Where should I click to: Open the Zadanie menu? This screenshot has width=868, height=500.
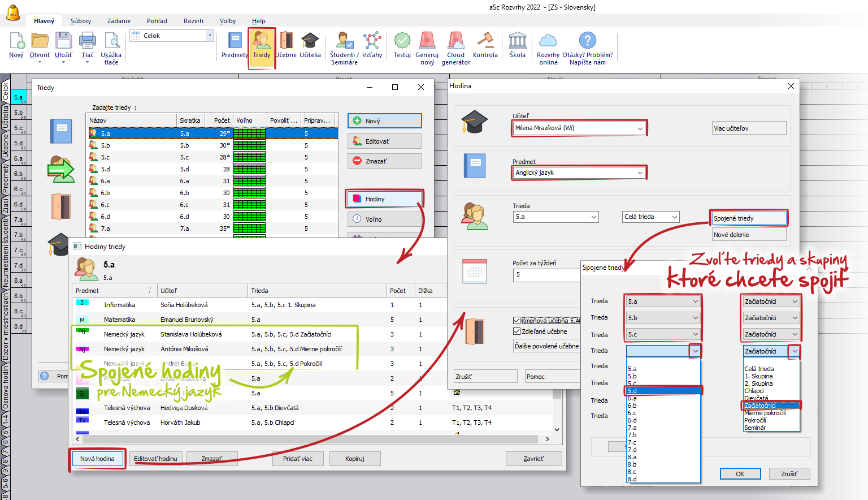[x=119, y=21]
